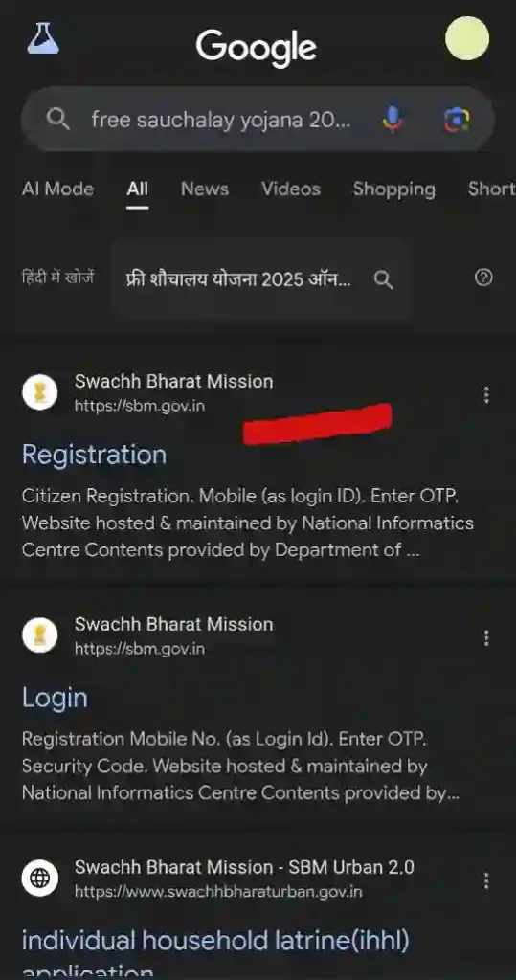The height and width of the screenshot is (980, 516).
Task: Open the help question mark icon
Action: coord(483,278)
